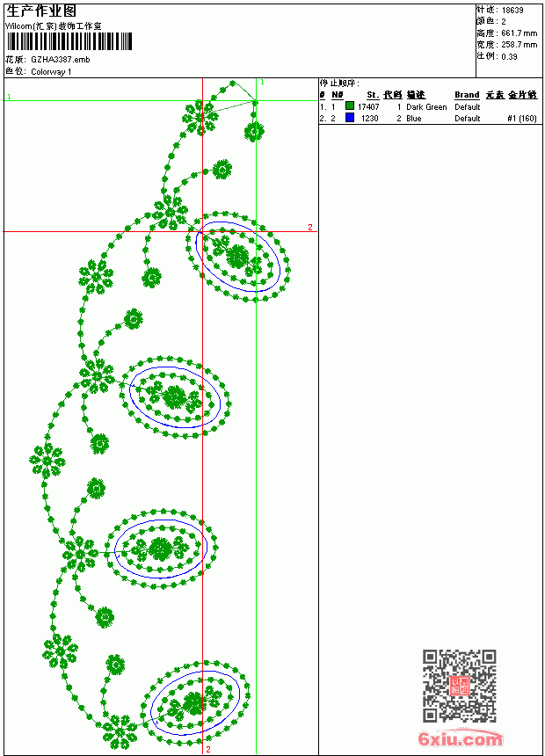Image resolution: width=545 pixels, height=756 pixels.
Task: Select the Brand column header
Action: tap(467, 95)
